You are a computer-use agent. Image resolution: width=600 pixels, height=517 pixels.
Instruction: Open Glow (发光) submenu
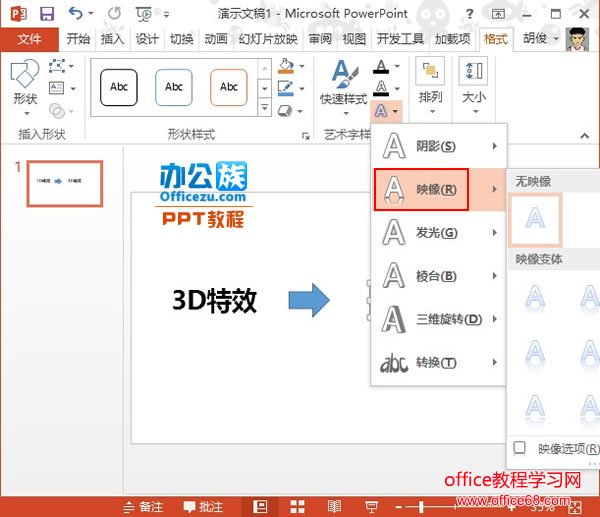coord(439,232)
